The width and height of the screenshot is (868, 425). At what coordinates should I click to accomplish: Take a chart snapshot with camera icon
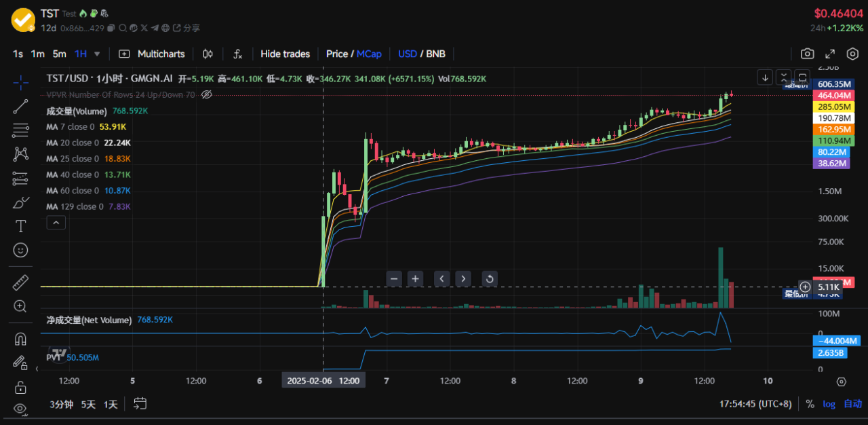(x=807, y=54)
